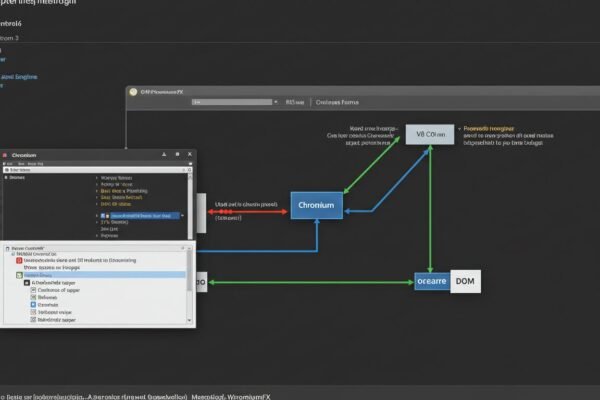
Task: Click the address field in the Chromium window
Action: 96,170
